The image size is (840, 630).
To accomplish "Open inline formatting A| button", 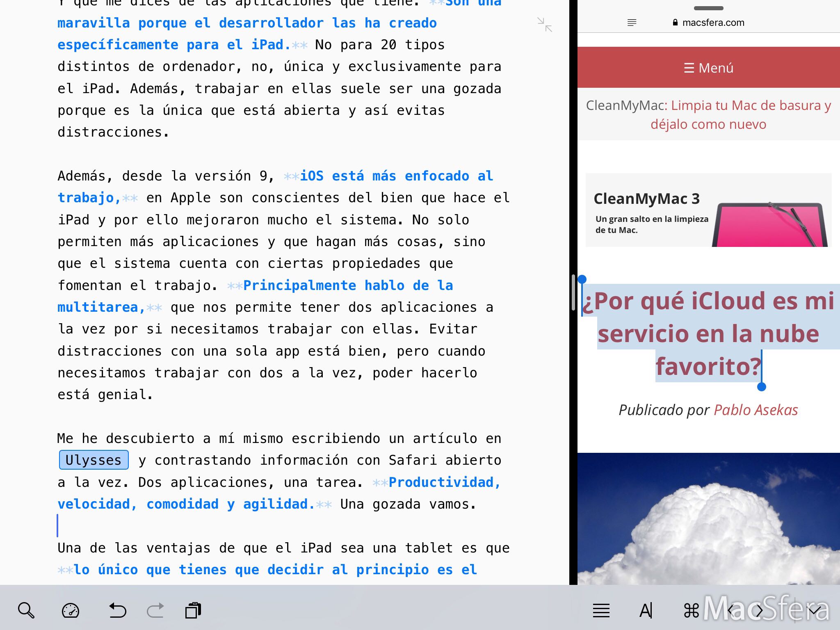I will click(646, 610).
